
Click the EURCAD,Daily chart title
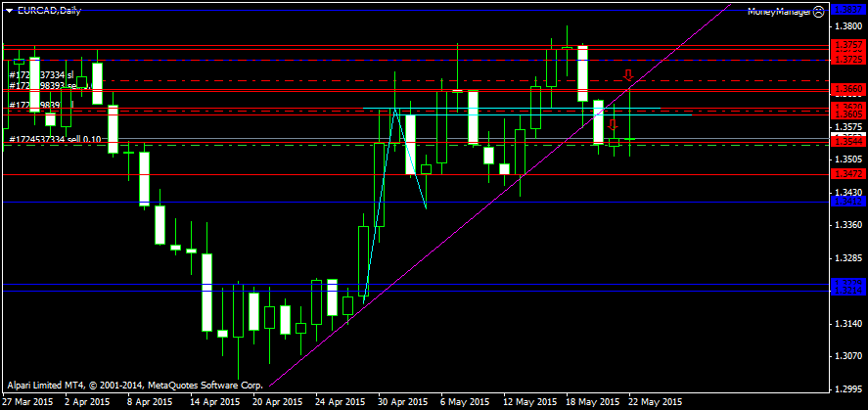(x=48, y=11)
